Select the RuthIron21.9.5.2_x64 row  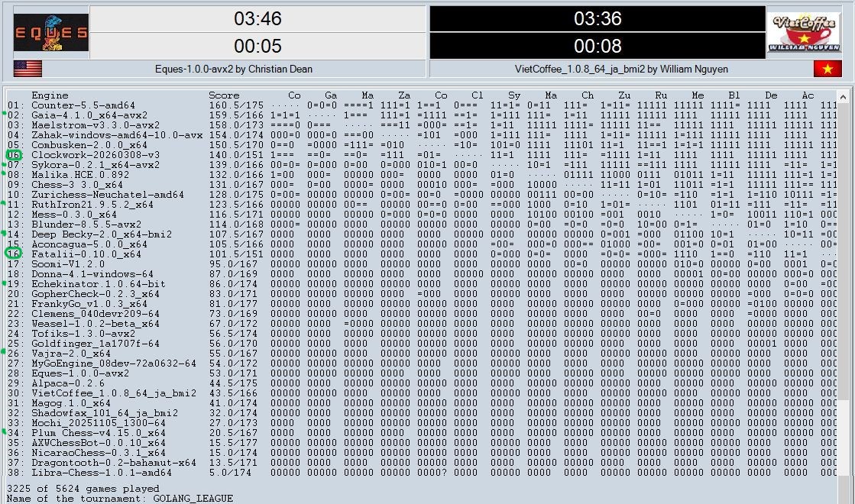pyautogui.click(x=421, y=205)
